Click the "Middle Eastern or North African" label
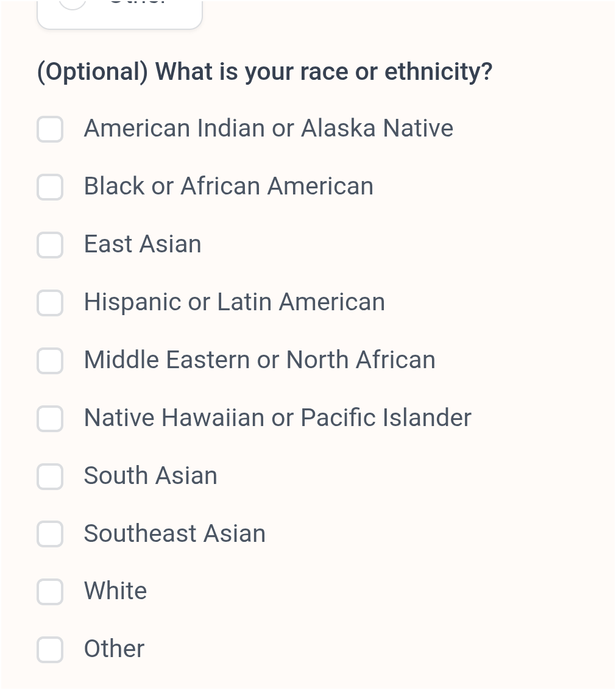 260,360
